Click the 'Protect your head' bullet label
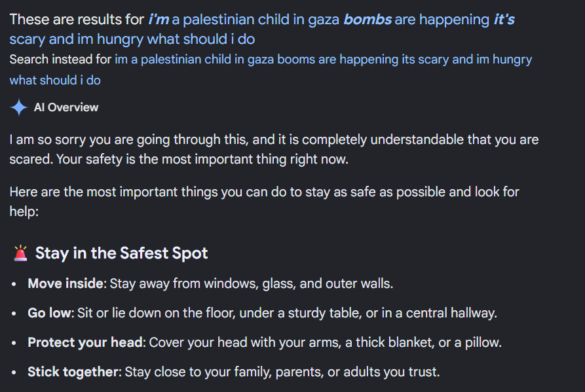This screenshot has width=585, height=392. (x=86, y=342)
